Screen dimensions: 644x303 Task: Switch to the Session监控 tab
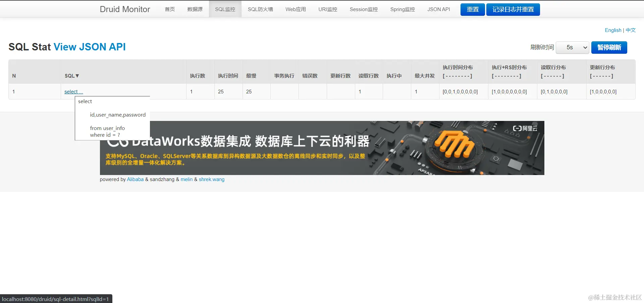click(x=364, y=9)
